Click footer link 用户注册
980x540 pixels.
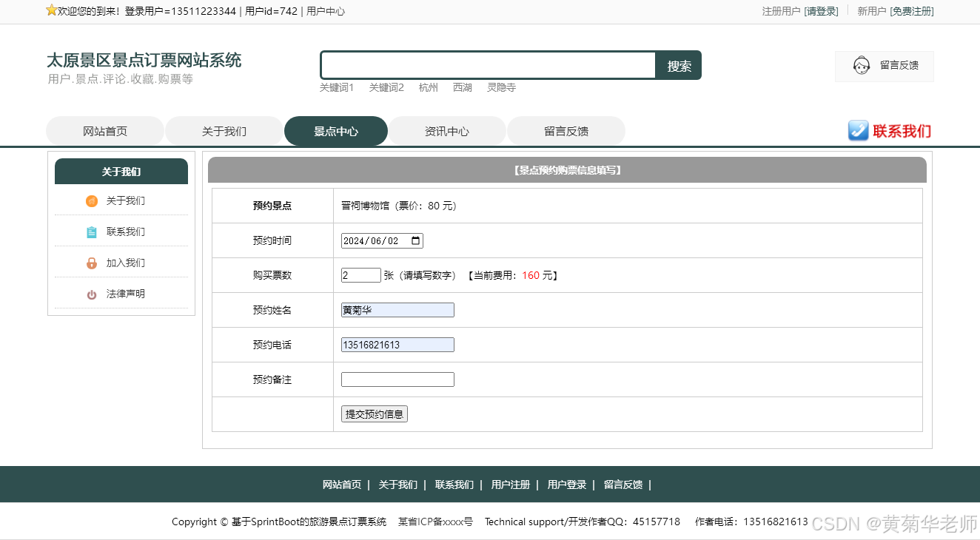coord(511,485)
